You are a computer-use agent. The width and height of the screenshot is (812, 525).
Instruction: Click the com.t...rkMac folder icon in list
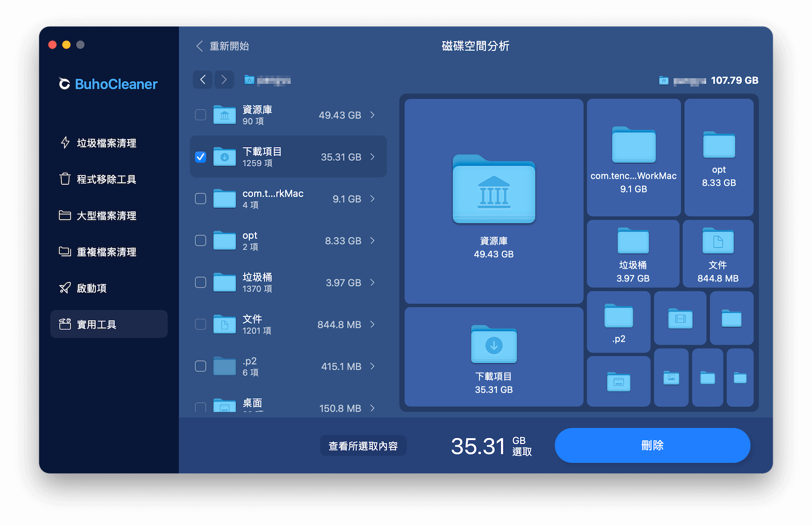[x=224, y=199]
